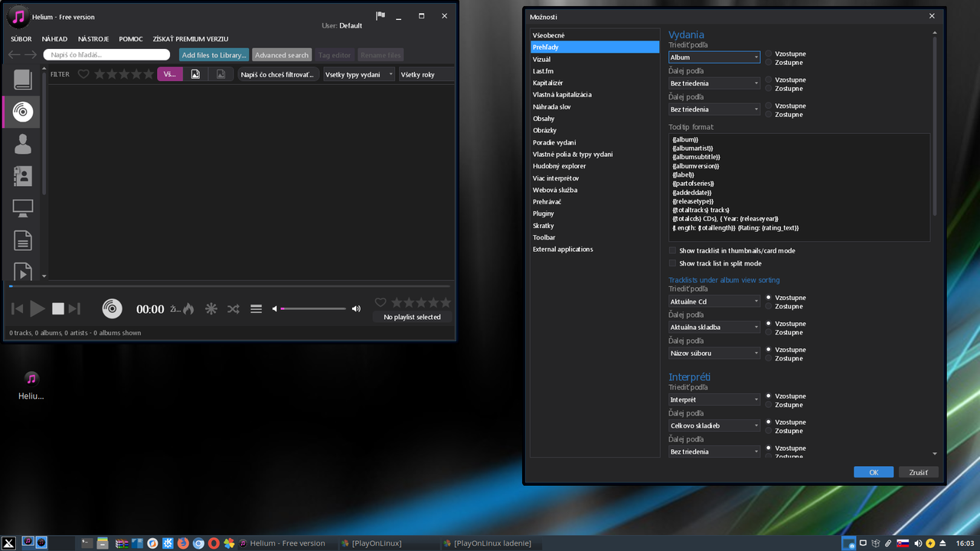Open Opera browser from the taskbar
The image size is (980, 551).
point(214,543)
